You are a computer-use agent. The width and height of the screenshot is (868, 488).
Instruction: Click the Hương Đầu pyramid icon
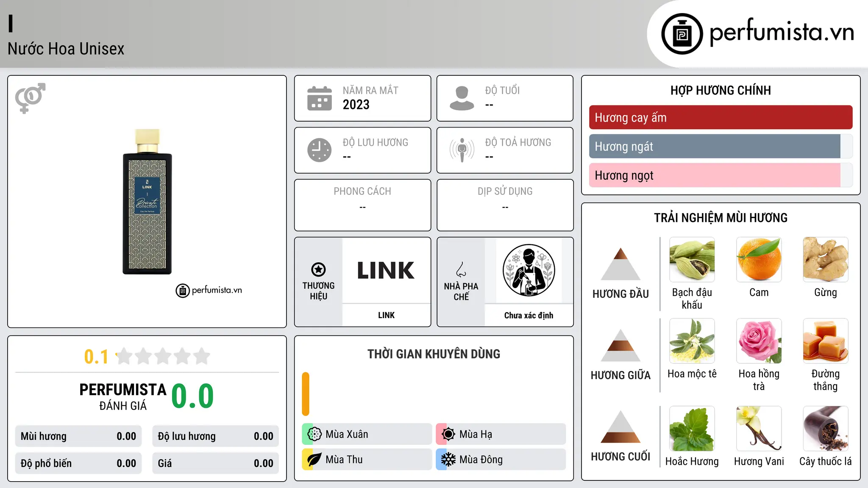620,264
